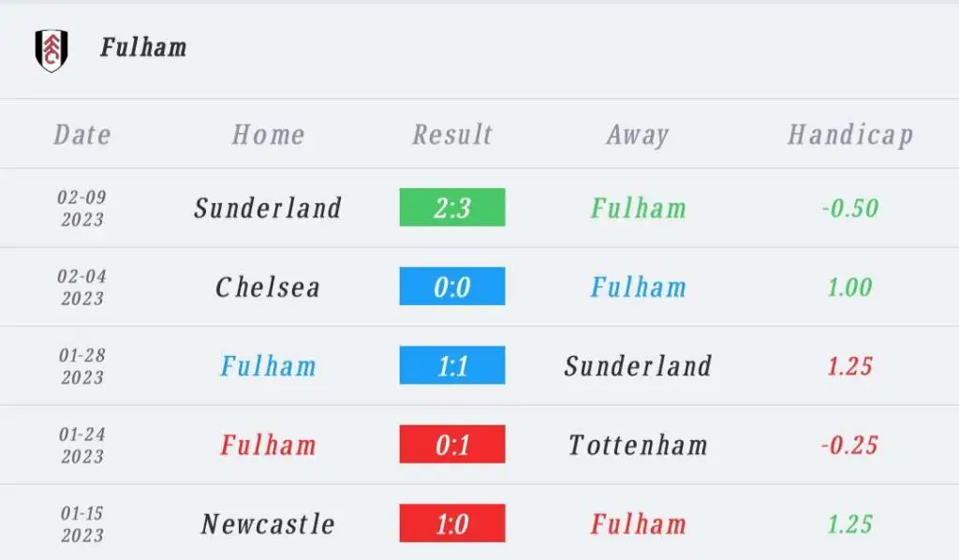The height and width of the screenshot is (560, 959).
Task: Select the 02-04 2023 match date
Action: click(82, 287)
